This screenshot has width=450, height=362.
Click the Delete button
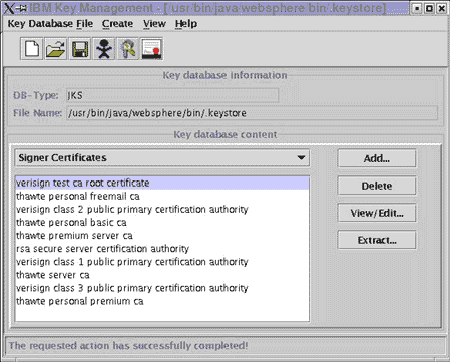tap(377, 186)
